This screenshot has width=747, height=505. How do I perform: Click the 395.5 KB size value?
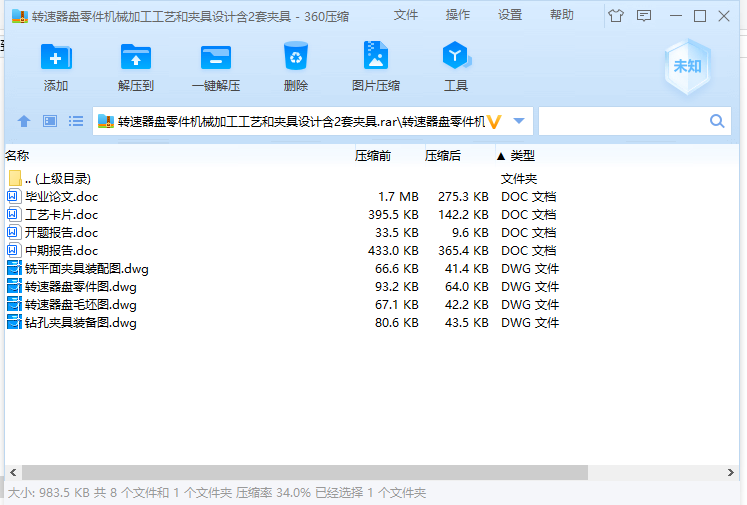[x=394, y=215]
